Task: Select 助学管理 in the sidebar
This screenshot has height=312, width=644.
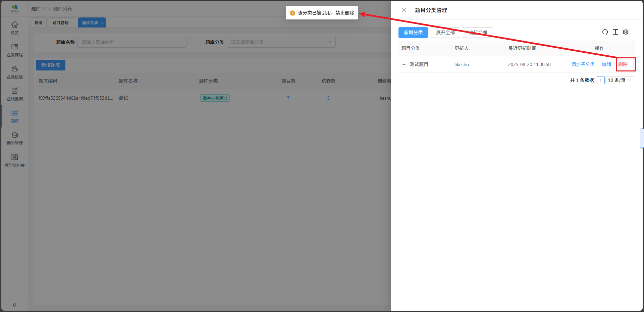Action: click(x=15, y=138)
